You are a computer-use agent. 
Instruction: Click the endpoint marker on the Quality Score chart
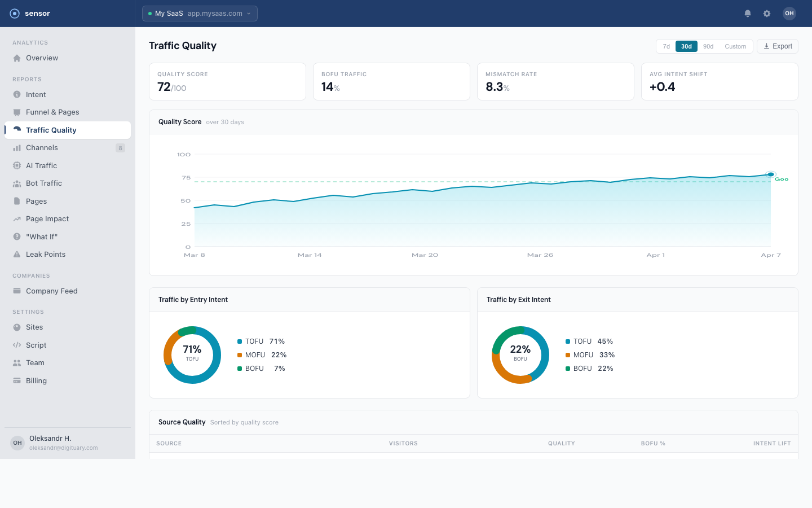771,174
